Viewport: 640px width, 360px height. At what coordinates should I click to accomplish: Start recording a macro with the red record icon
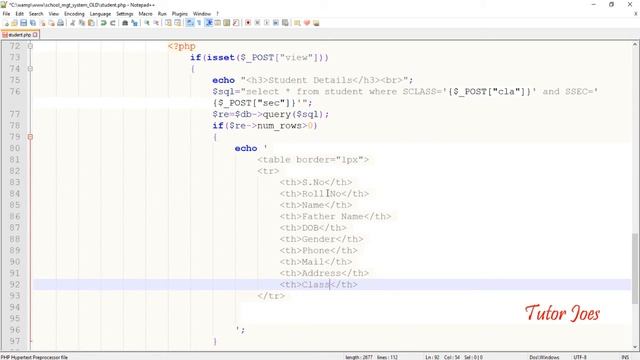[248, 23]
